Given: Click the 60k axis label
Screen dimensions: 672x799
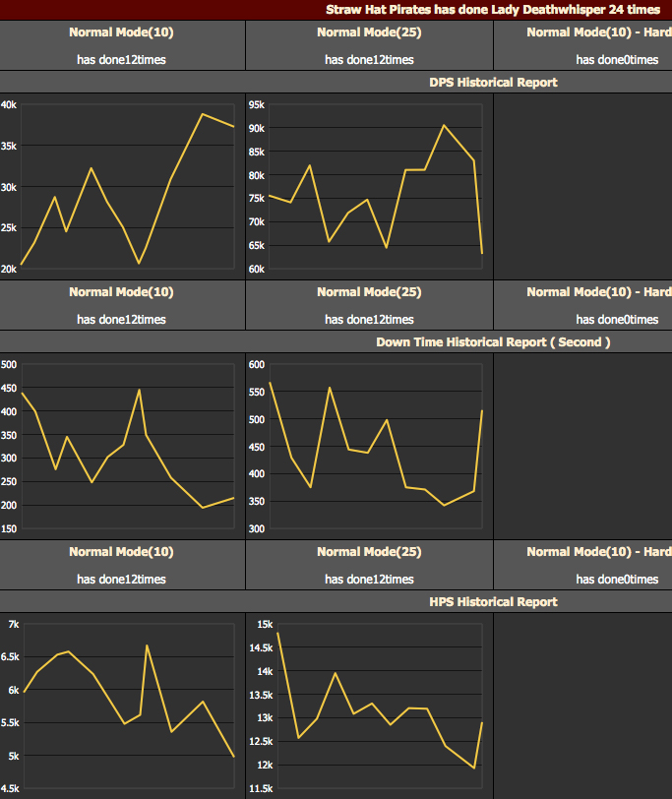Looking at the screenshot, I should click(x=257, y=269).
